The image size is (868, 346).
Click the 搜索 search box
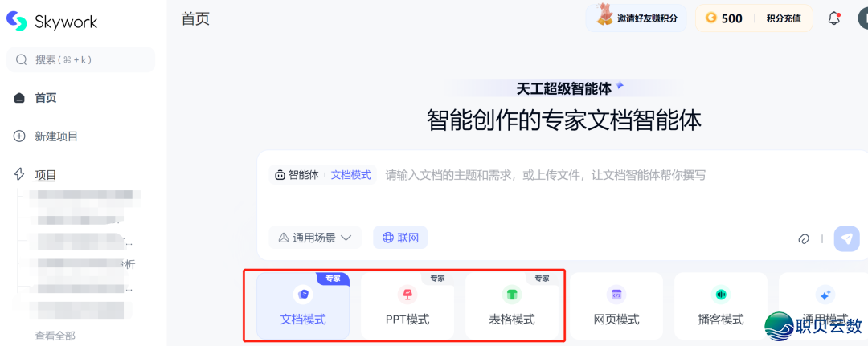click(81, 59)
